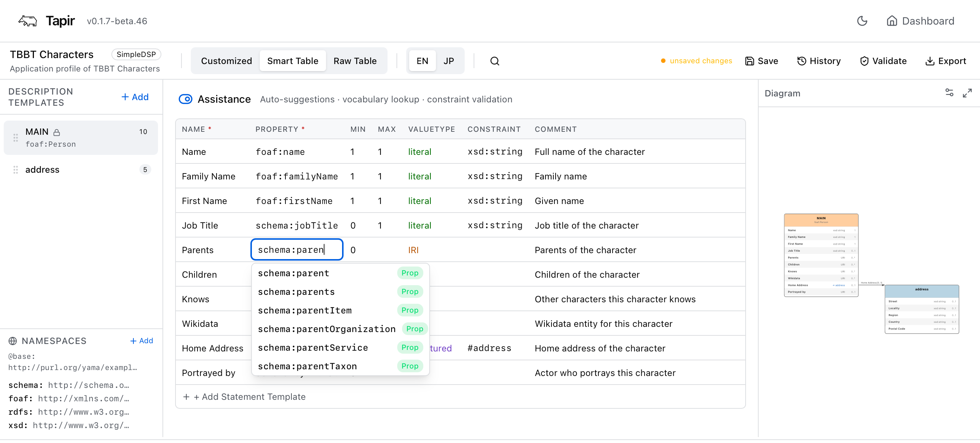The image size is (980, 443).
Task: Add a new namespace
Action: [142, 341]
